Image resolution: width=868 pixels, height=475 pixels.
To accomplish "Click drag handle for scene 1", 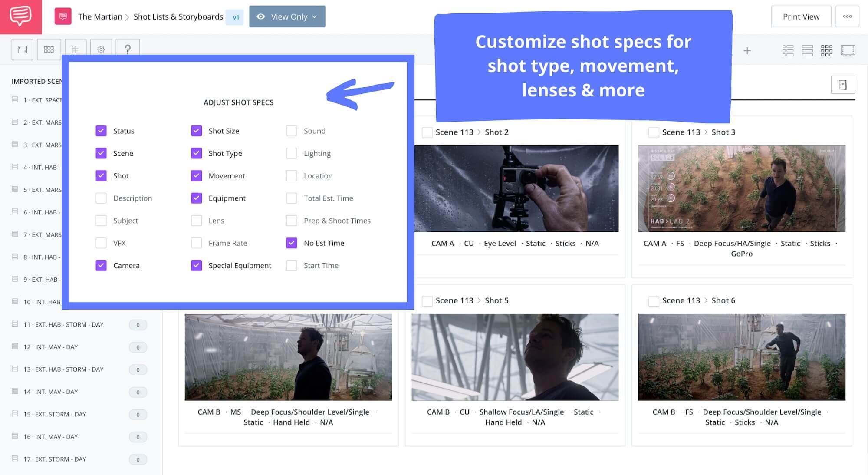I will pyautogui.click(x=15, y=99).
